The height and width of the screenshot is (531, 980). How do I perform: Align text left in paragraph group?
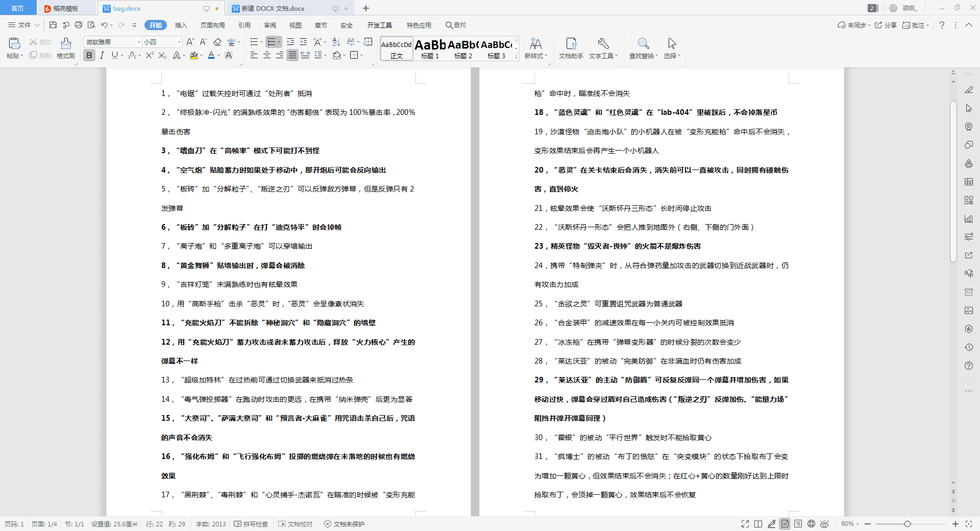tap(254, 55)
